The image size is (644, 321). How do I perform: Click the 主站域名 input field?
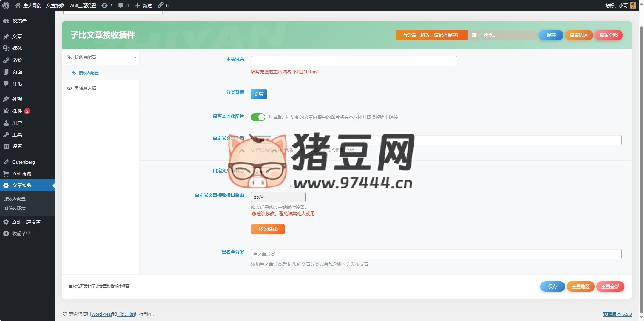[x=354, y=61]
